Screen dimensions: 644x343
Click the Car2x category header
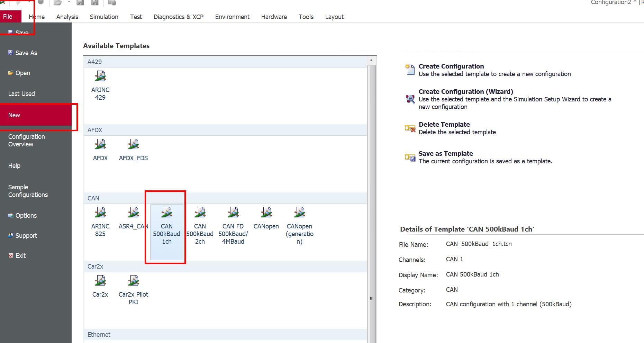(225, 267)
